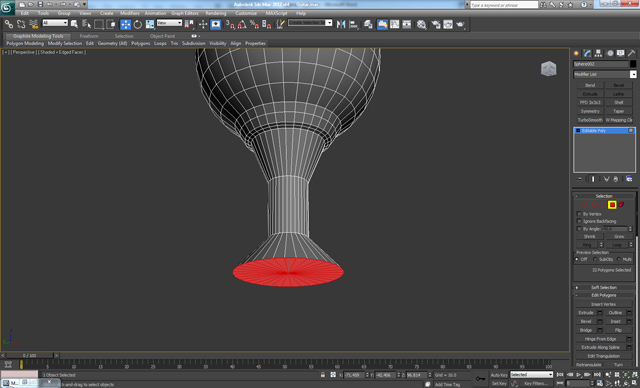Screen dimensions: 640x388
Task: Open Select by Name dialog
Action: [86, 24]
